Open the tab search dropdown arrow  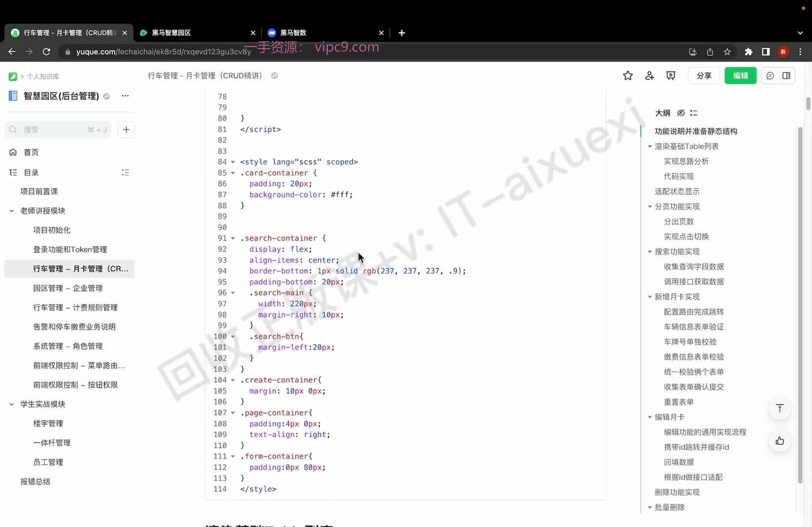tap(800, 33)
